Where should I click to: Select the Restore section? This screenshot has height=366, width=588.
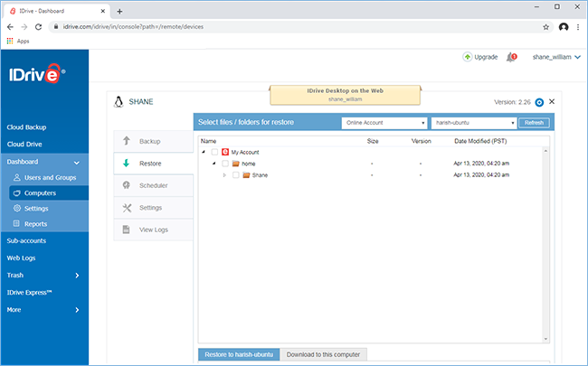pyautogui.click(x=154, y=164)
